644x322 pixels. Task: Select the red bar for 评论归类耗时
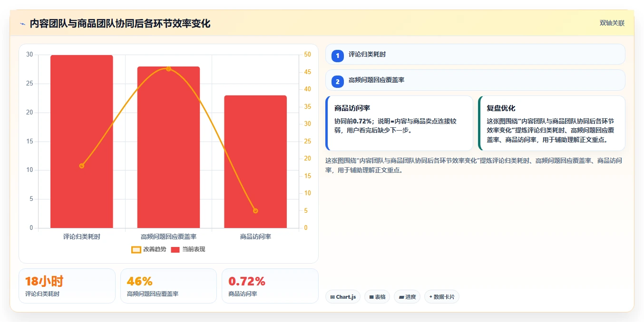tap(82, 142)
